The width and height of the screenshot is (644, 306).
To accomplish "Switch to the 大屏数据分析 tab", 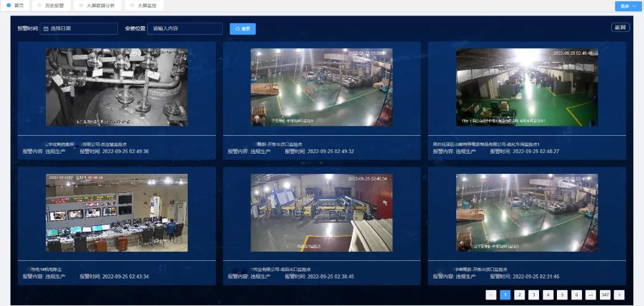I will tap(97, 5).
